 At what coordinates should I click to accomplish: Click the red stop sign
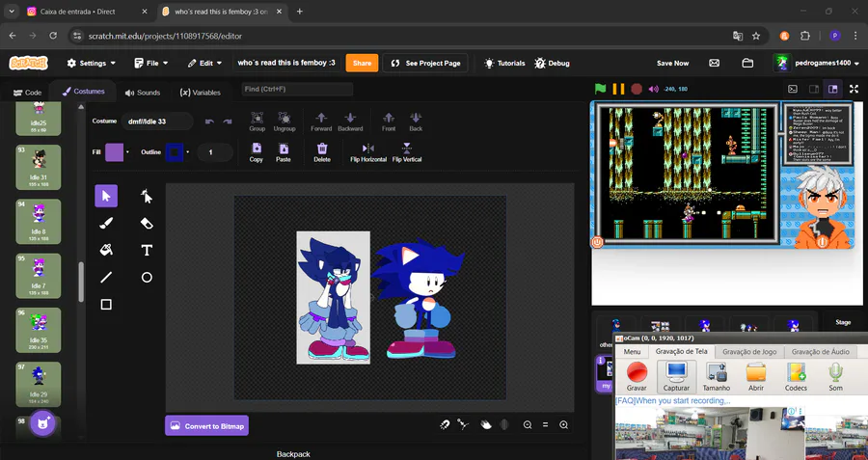click(637, 89)
